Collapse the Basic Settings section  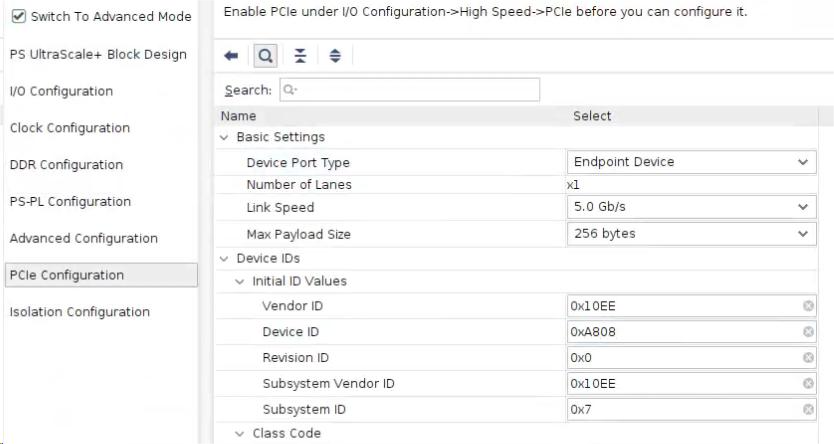pos(224,137)
